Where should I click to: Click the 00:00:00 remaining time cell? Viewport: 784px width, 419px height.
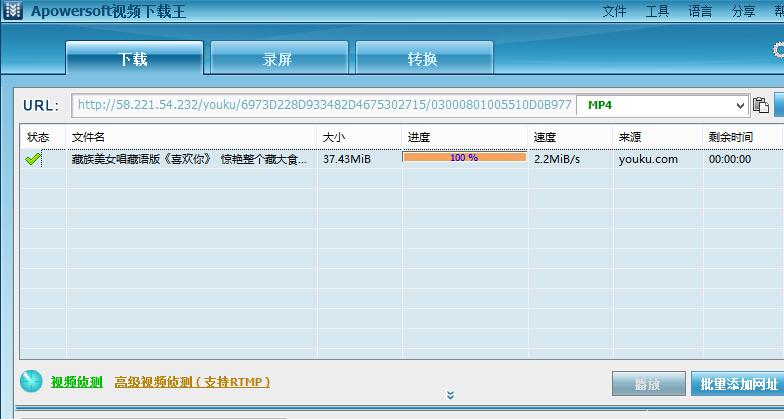coord(730,159)
